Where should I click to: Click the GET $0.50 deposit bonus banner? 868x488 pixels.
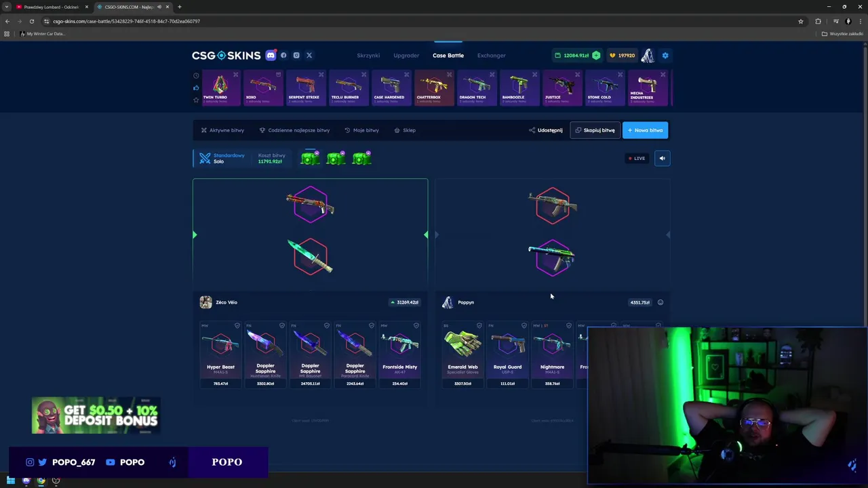[x=95, y=415]
